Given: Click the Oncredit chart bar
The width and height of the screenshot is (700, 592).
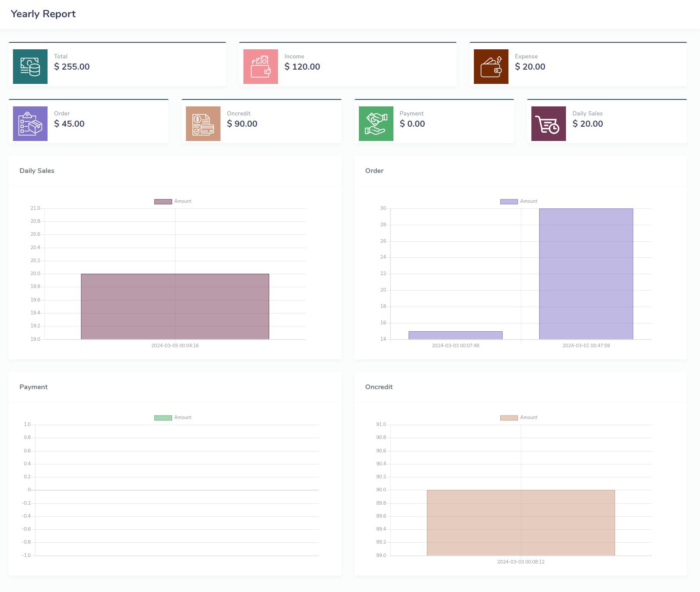Looking at the screenshot, I should [521, 522].
